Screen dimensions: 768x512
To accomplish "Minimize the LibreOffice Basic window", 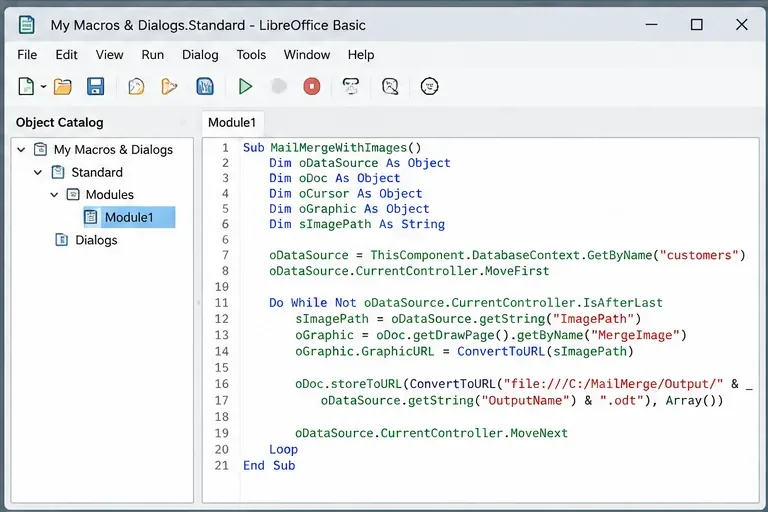I will [651, 24].
